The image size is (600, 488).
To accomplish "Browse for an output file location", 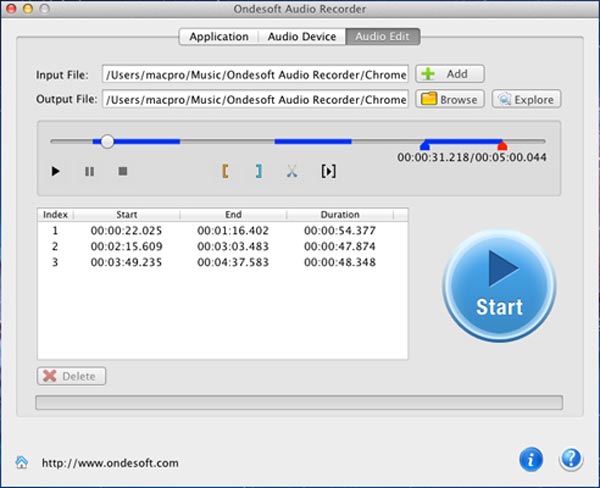I will tap(450, 99).
